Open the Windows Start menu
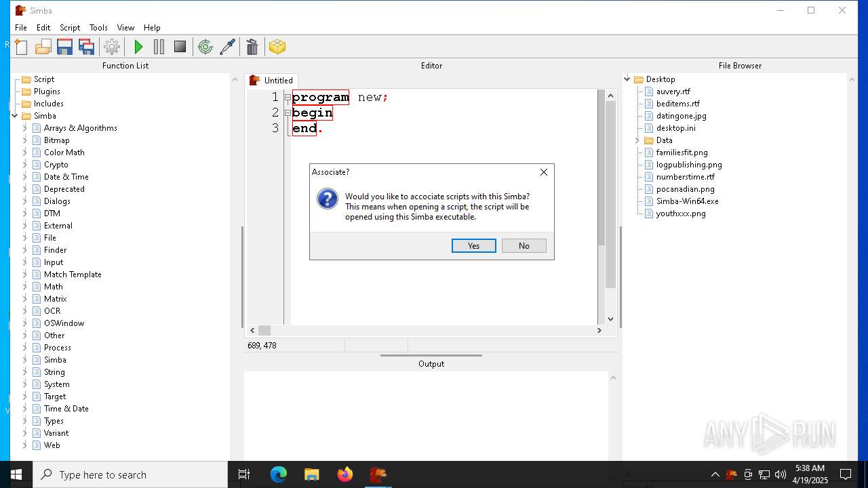This screenshot has width=868, height=488. [x=16, y=474]
